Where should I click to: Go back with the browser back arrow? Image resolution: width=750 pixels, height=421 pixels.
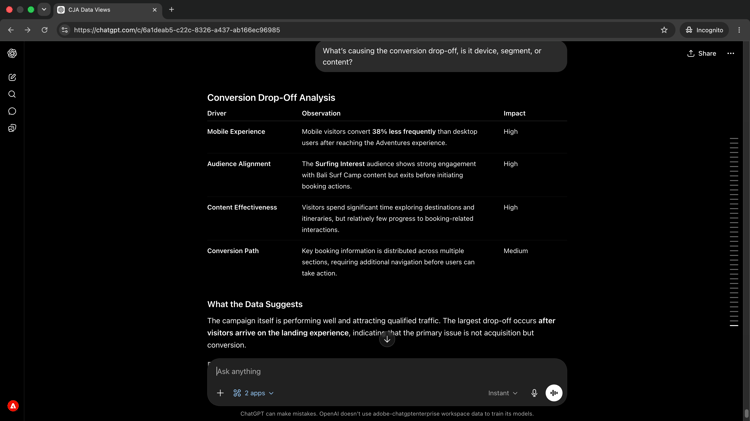pos(11,30)
